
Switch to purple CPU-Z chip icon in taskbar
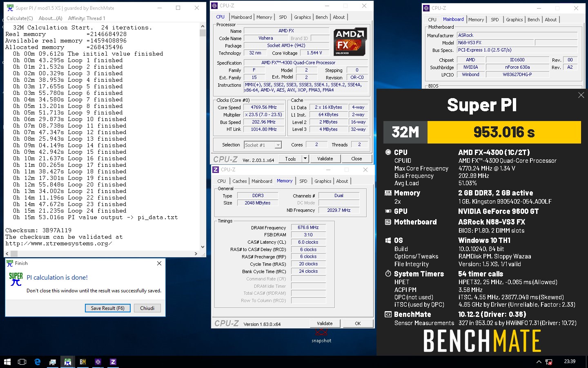tap(98, 362)
